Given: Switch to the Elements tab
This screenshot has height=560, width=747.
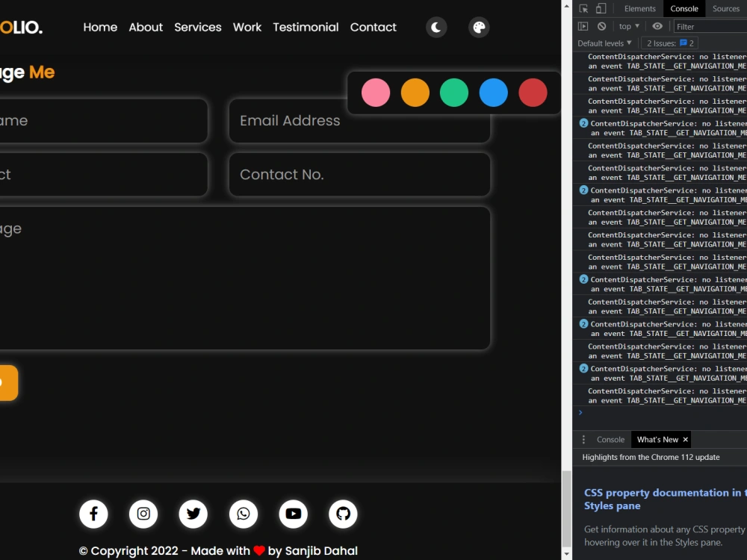Looking at the screenshot, I should (640, 8).
